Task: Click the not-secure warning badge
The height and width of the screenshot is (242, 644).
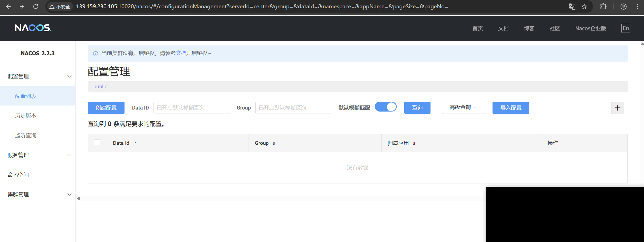Action: [x=60, y=7]
